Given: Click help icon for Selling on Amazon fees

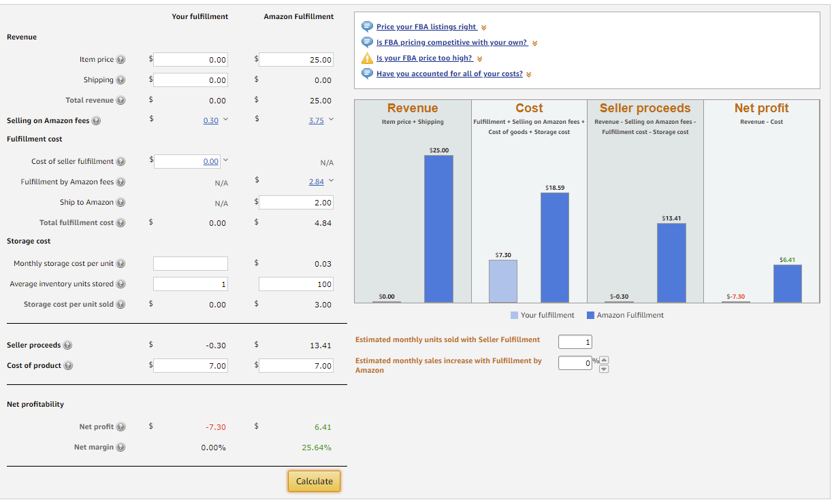Looking at the screenshot, I should click(96, 121).
